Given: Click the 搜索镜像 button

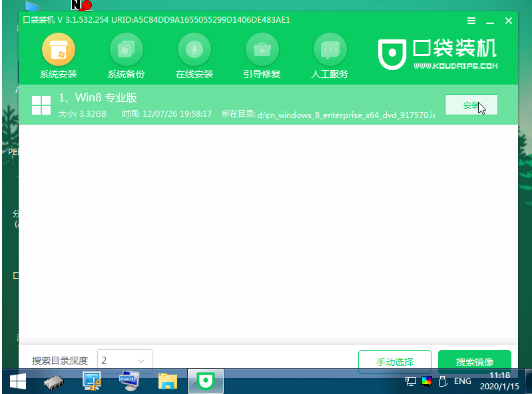Looking at the screenshot, I should click(474, 361).
